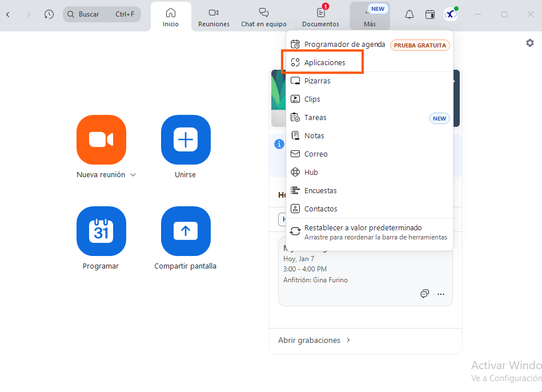Viewport: 542px width, 392px height.
Task: Toggle the Más menu
Action: [370, 17]
